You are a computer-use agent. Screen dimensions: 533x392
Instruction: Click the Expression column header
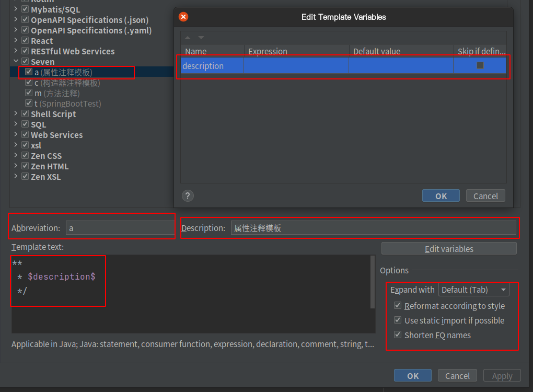[296, 51]
